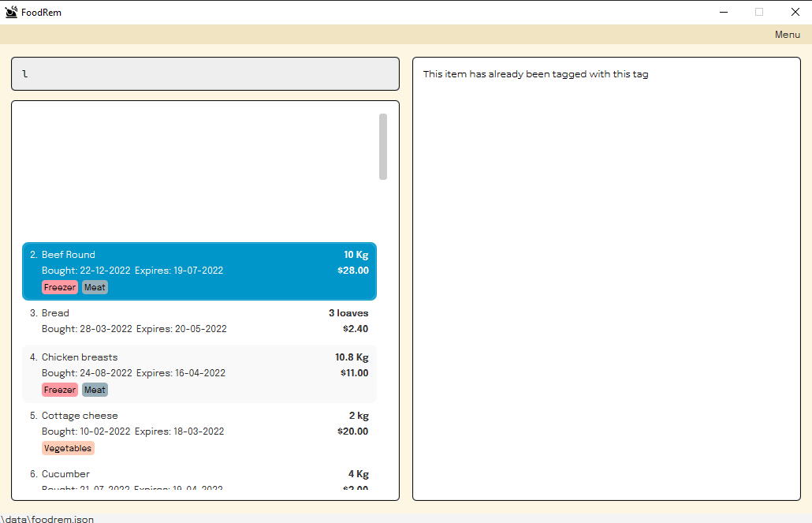Click the result message panel text
The image size is (812, 523).
(536, 73)
